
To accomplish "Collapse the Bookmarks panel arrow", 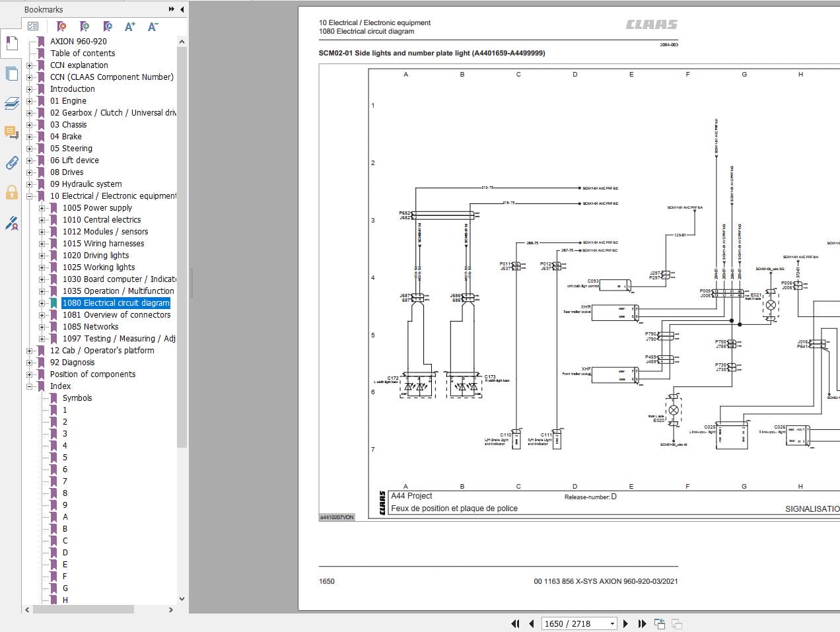I will tap(181, 9).
